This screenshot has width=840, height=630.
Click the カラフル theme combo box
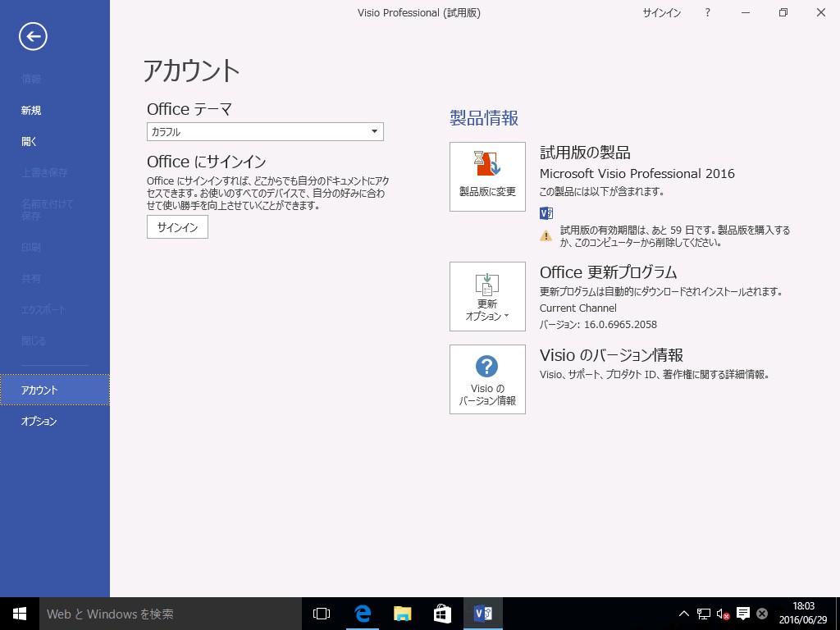[265, 132]
